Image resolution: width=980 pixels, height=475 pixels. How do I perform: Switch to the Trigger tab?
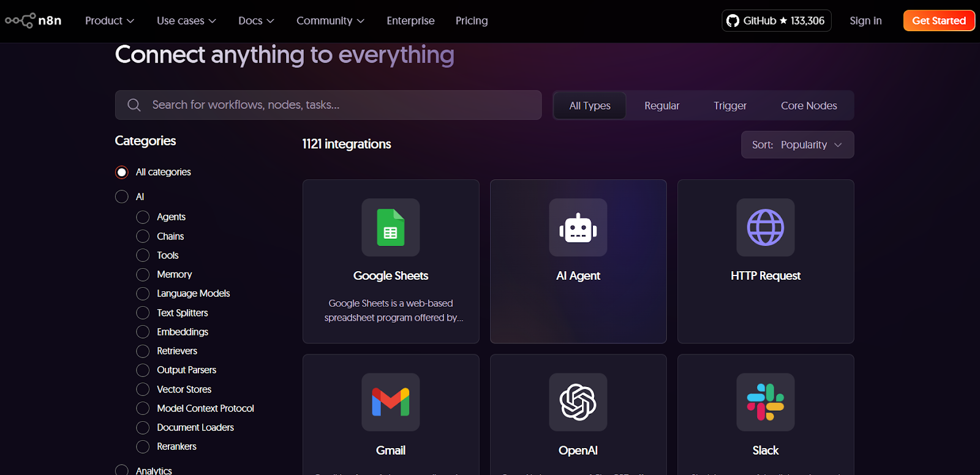[730, 106]
